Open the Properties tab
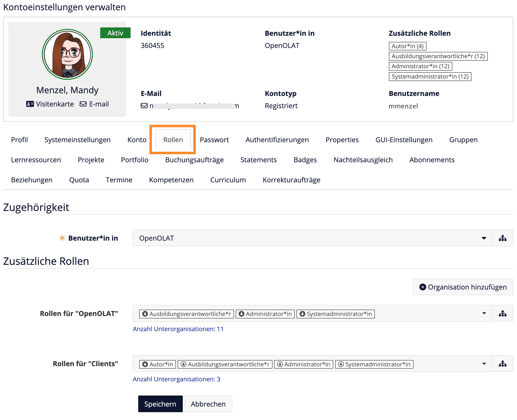Image resolution: width=517 pixels, height=420 pixels. pos(342,140)
